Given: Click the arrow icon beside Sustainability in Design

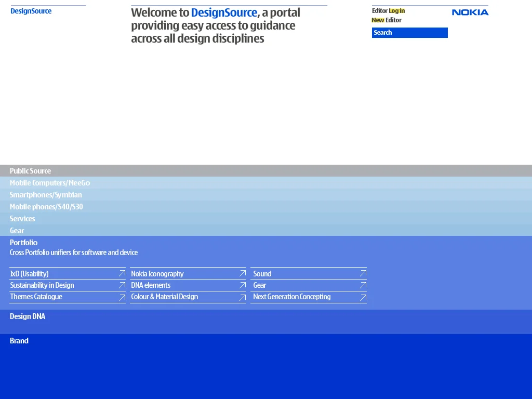Looking at the screenshot, I should tap(122, 285).
